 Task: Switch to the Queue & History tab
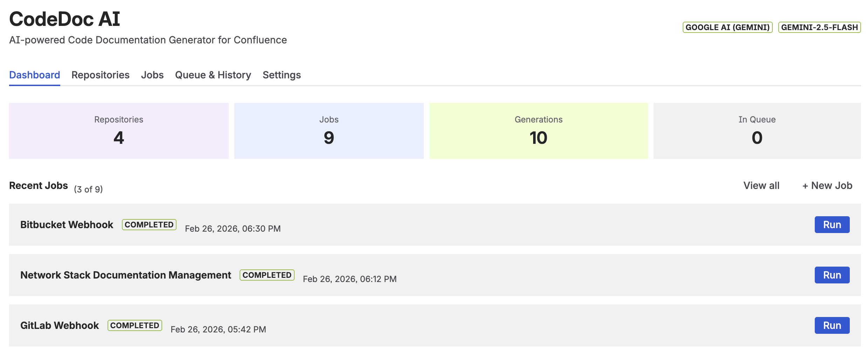tap(213, 75)
